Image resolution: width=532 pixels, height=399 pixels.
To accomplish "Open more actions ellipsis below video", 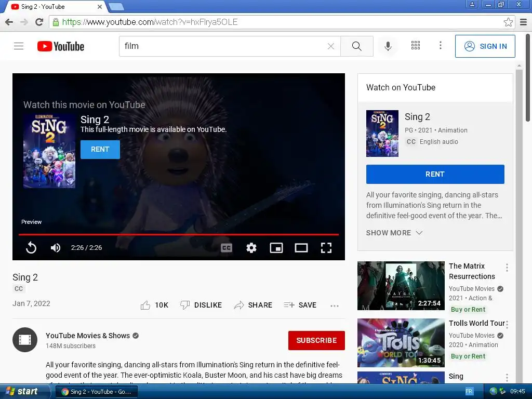I will point(334,305).
